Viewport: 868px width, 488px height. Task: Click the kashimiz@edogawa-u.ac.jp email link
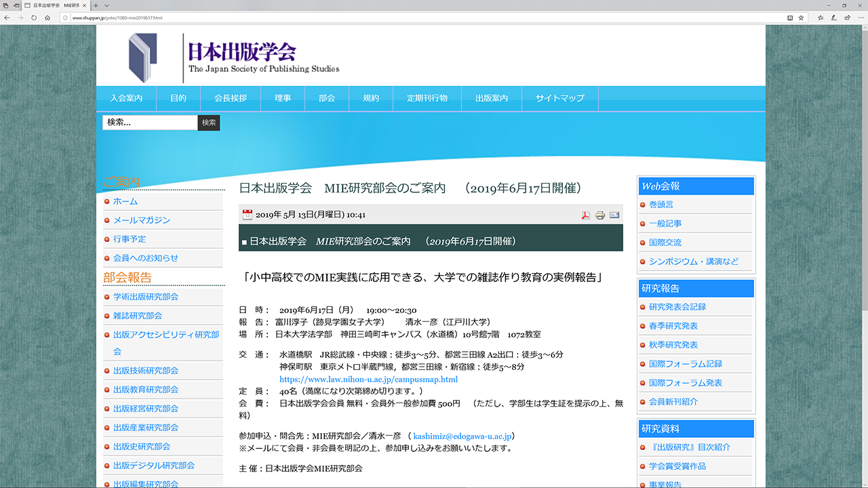click(463, 436)
